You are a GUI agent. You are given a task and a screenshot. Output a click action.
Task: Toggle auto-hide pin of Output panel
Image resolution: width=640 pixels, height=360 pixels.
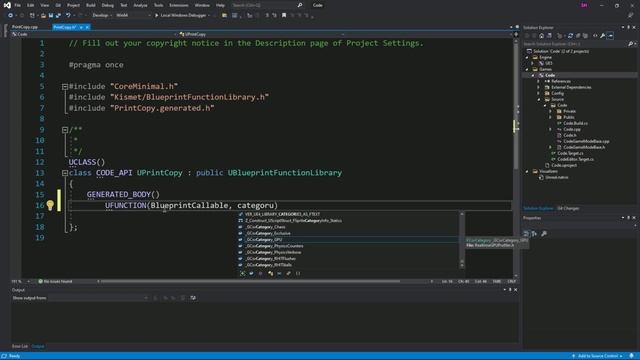pos(510,290)
